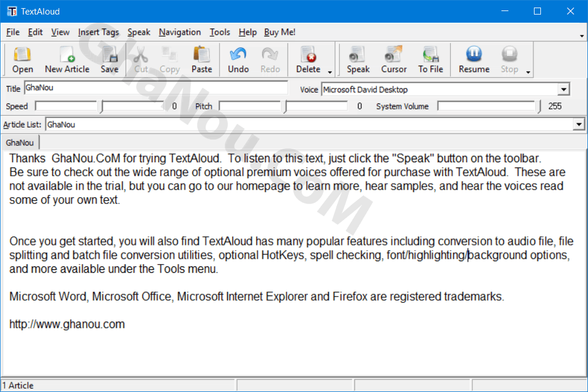Viewport: 588px width, 392px height.
Task: Open the Edit menu
Action: click(35, 33)
